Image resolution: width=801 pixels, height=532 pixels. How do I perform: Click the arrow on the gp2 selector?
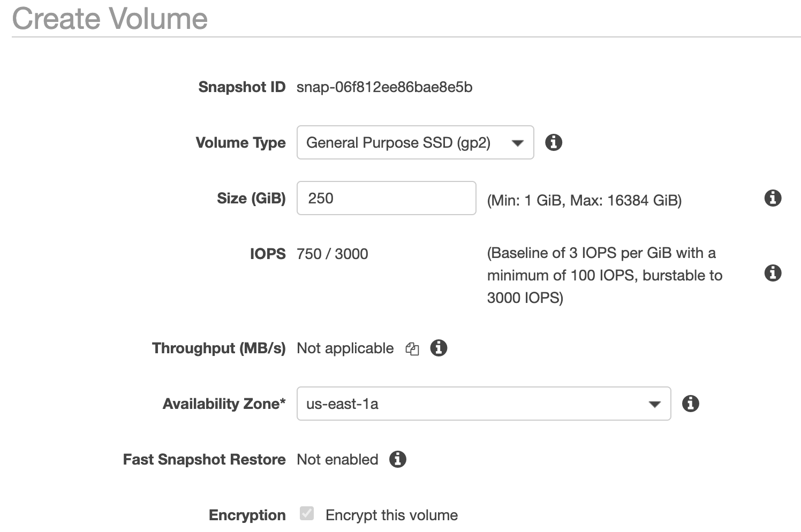point(517,143)
